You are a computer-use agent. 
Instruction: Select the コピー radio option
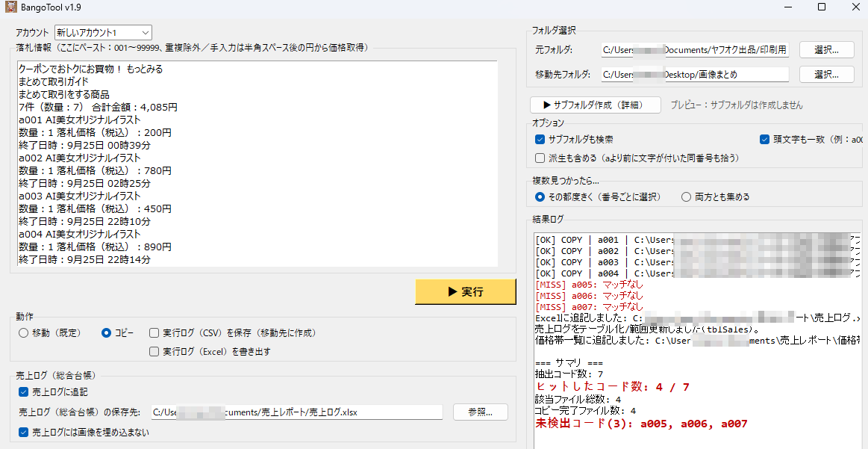point(106,333)
